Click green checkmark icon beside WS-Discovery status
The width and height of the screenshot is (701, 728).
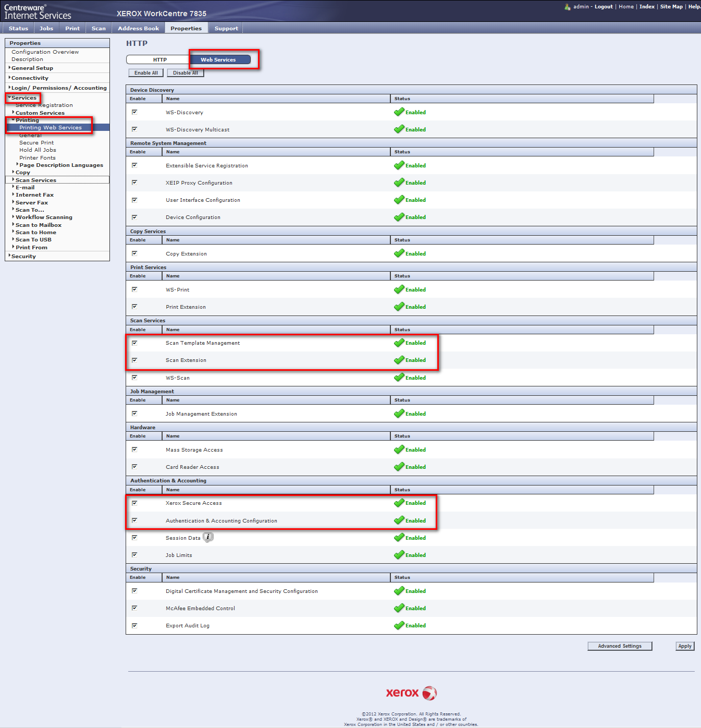click(399, 112)
